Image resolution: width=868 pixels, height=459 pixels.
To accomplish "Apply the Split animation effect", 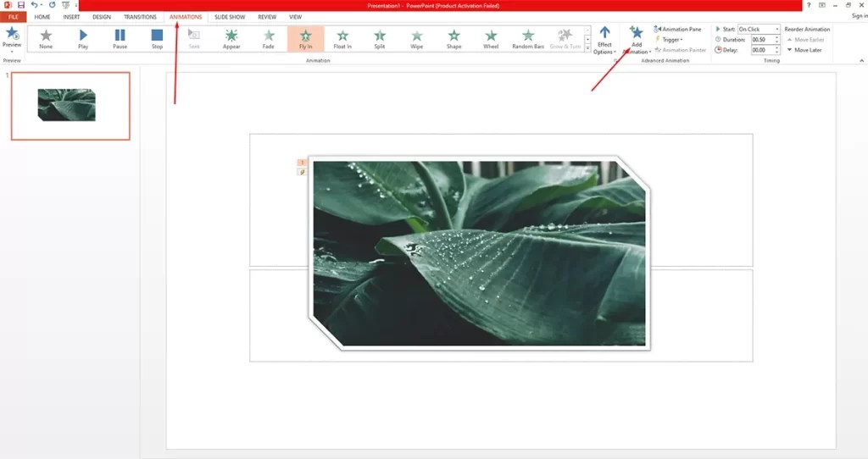I will point(380,39).
